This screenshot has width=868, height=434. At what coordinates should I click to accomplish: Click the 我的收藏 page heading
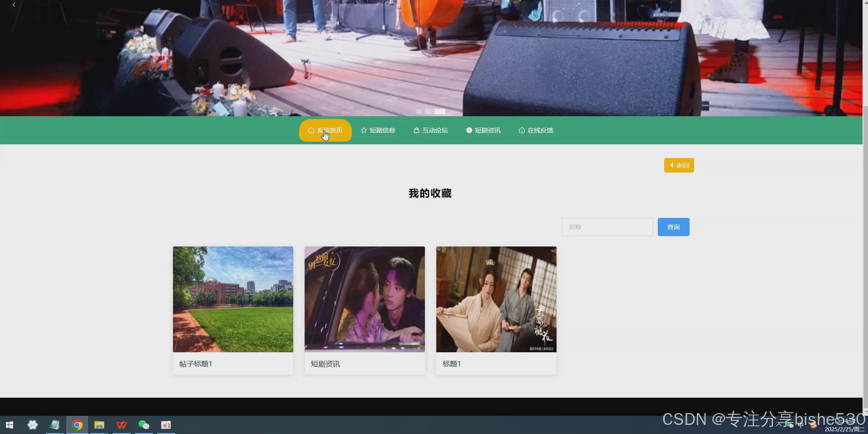(x=430, y=193)
